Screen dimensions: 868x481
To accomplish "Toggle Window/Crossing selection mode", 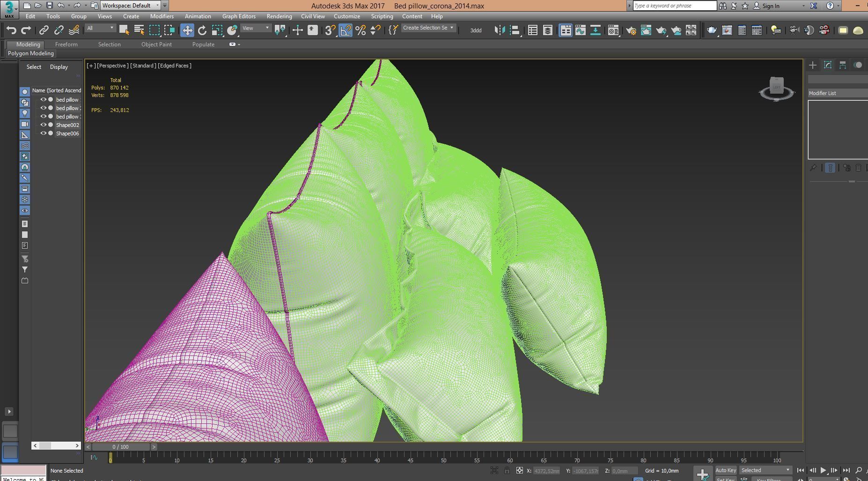I will (169, 30).
